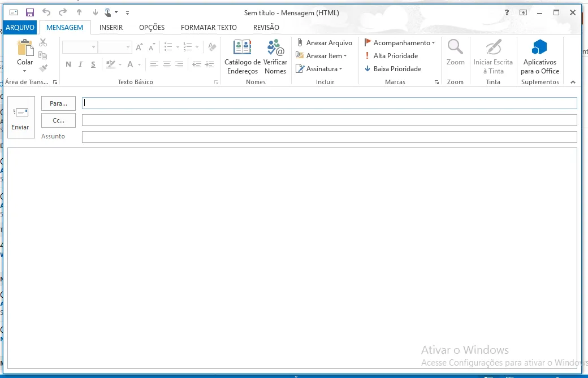Open Aplicativos para o Office
Image resolution: width=588 pixels, height=378 pixels.
click(x=539, y=57)
